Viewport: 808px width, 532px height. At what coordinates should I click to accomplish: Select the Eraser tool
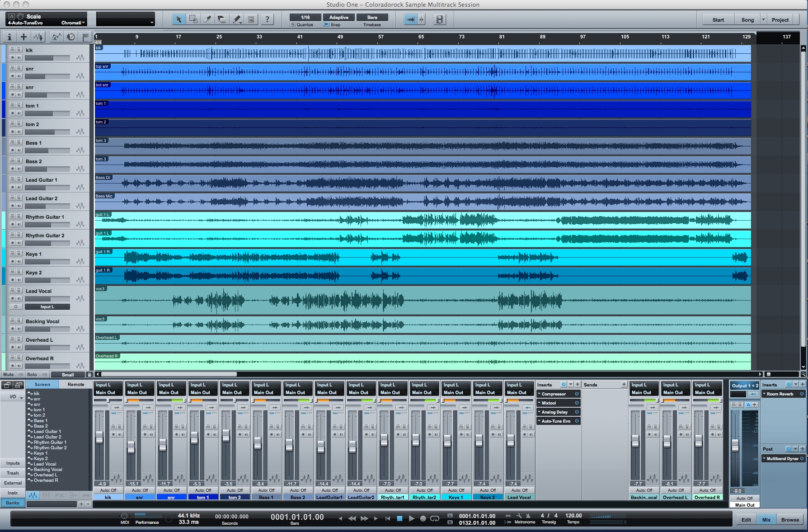tap(222, 19)
